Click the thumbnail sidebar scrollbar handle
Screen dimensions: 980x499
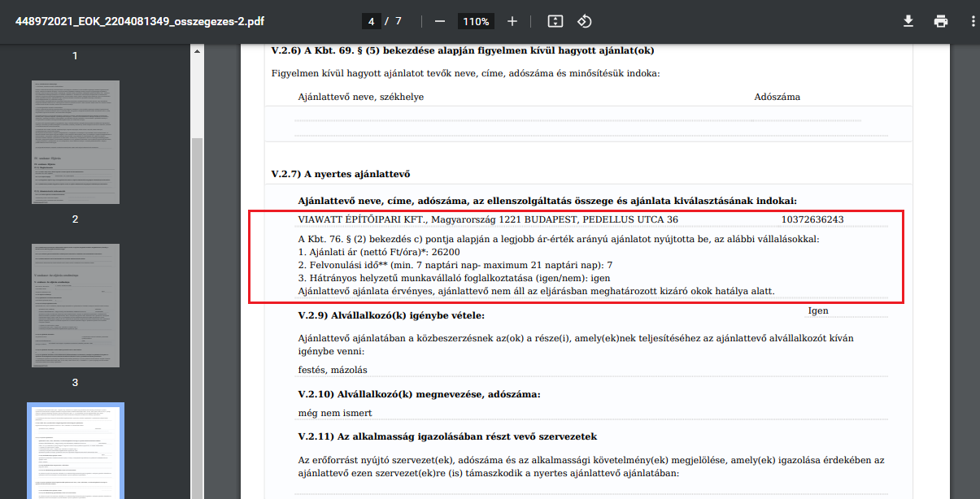click(196, 317)
